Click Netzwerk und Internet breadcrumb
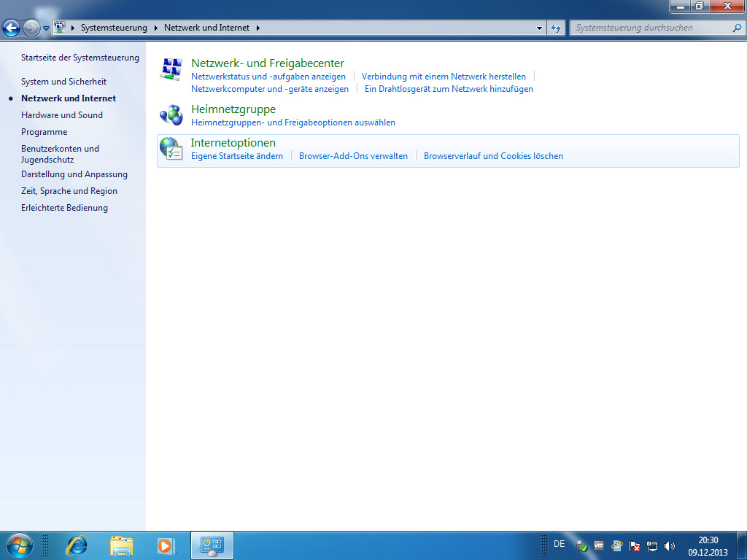The width and height of the screenshot is (747, 560). coord(206,28)
